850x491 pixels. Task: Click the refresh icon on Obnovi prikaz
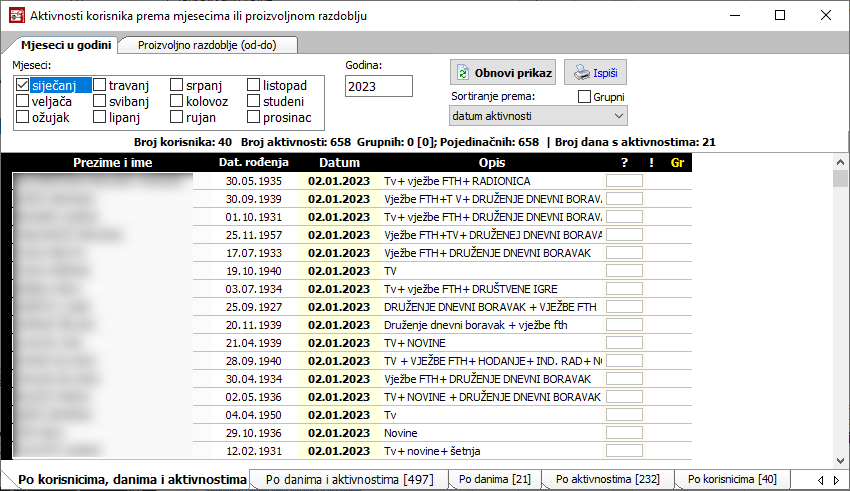[463, 73]
